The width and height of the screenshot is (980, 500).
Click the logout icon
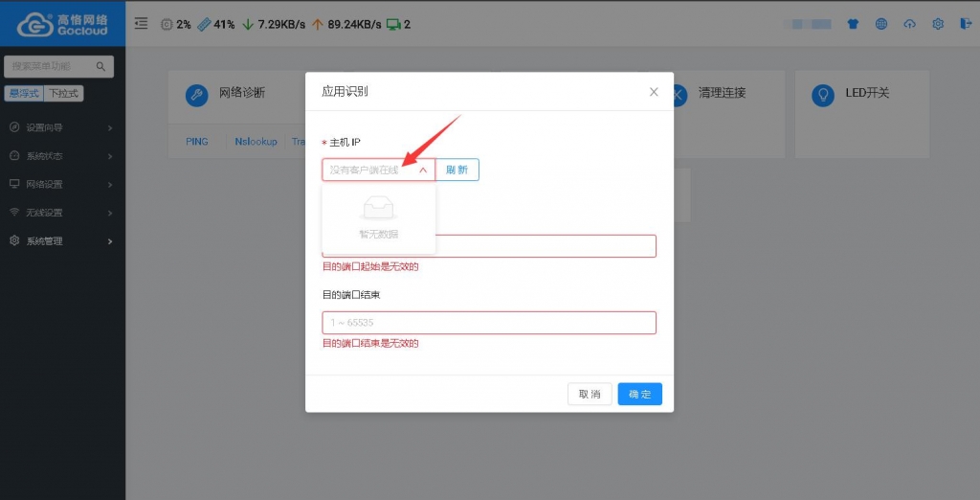(x=966, y=24)
